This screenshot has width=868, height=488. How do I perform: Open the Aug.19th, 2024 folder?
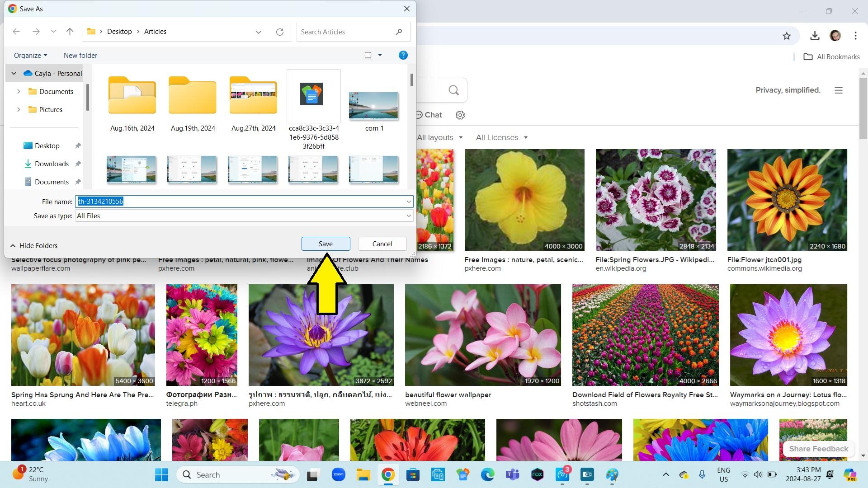[x=193, y=103]
